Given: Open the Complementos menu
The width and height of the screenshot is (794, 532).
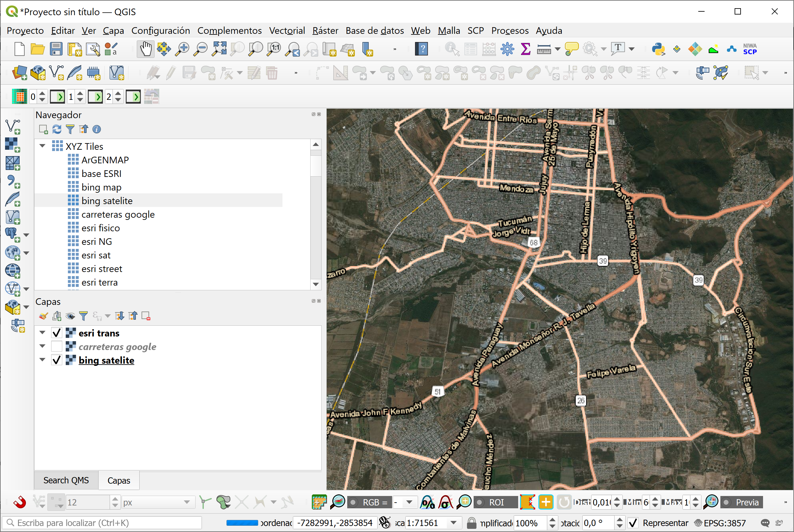Looking at the screenshot, I should tap(229, 31).
